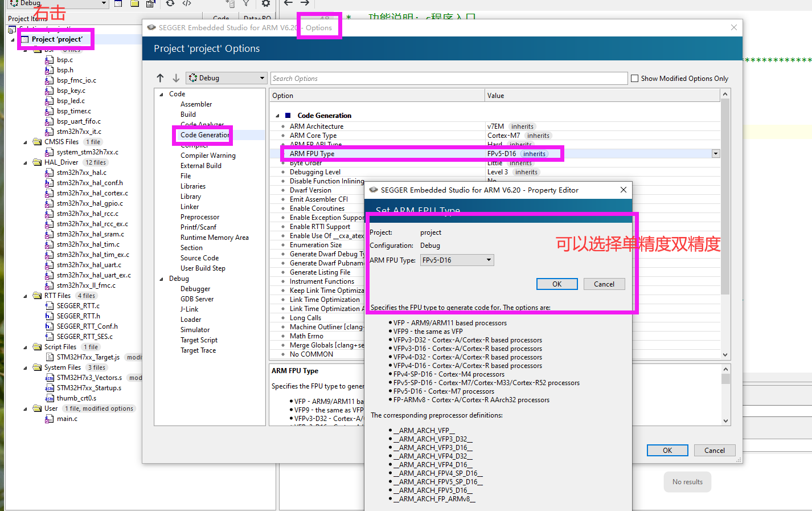
Task: Select Code Generation in the options tree
Action: click(x=205, y=135)
